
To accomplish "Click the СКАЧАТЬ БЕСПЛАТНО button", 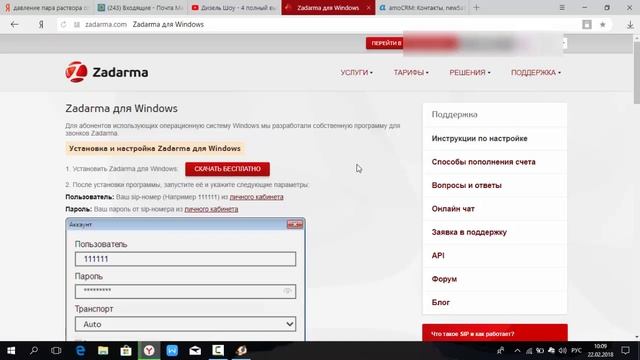I will (x=227, y=169).
